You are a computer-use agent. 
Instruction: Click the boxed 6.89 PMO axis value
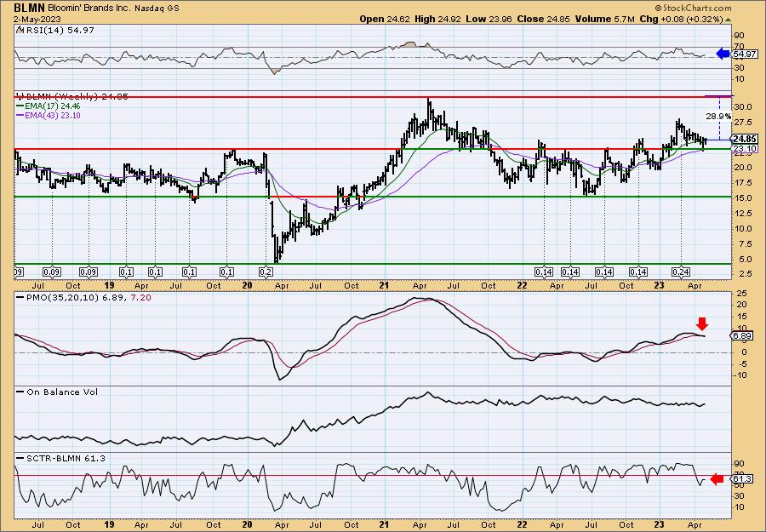tap(743, 336)
